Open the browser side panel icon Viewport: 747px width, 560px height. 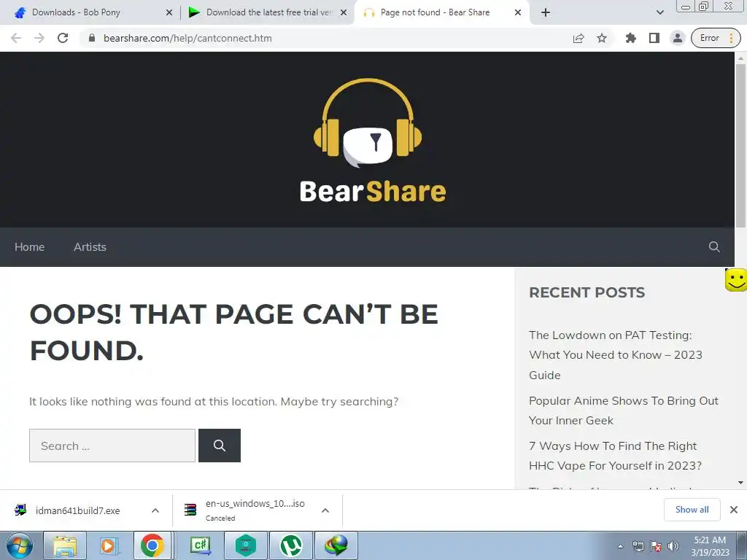click(x=654, y=38)
